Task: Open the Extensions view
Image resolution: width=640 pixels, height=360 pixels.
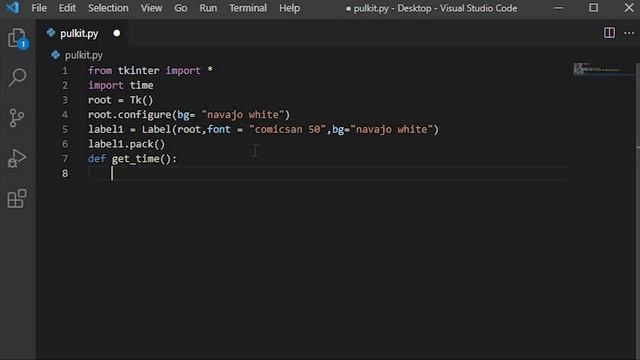Action: point(17,198)
